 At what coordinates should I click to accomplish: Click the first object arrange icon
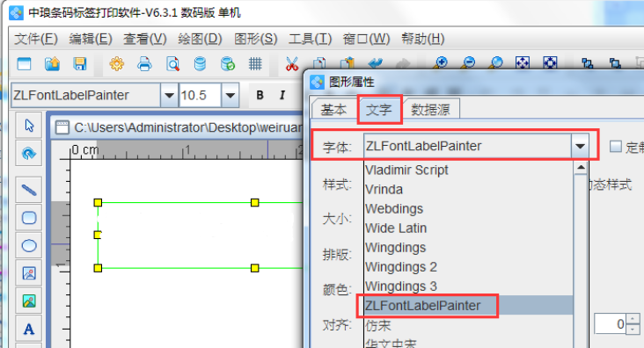pyautogui.click(x=588, y=63)
